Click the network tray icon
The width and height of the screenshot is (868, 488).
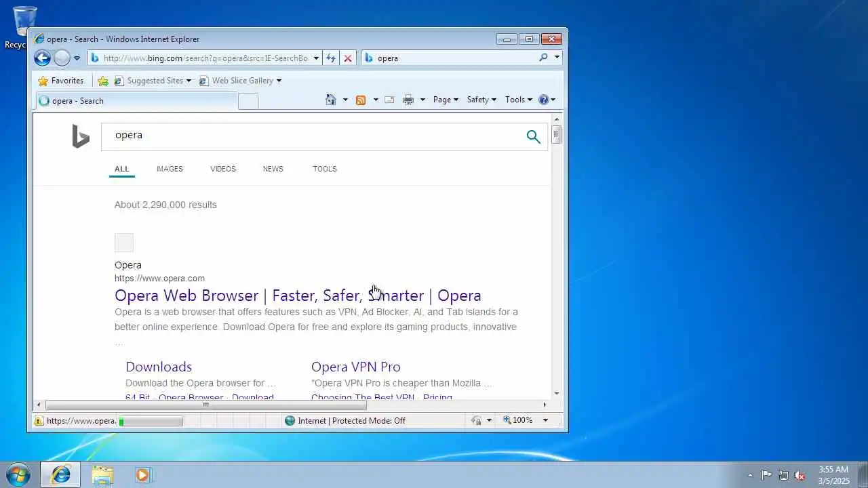[783, 475]
